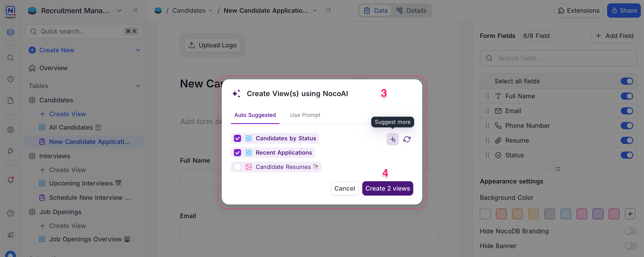The image size is (644, 257).
Task: Select the purple background color swatch
Action: [597, 214]
